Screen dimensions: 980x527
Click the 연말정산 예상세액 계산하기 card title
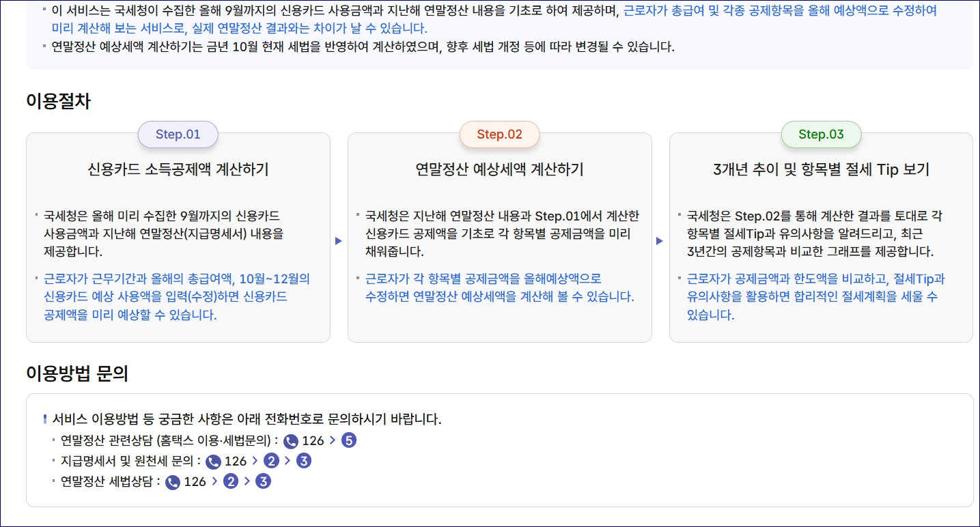pos(500,169)
